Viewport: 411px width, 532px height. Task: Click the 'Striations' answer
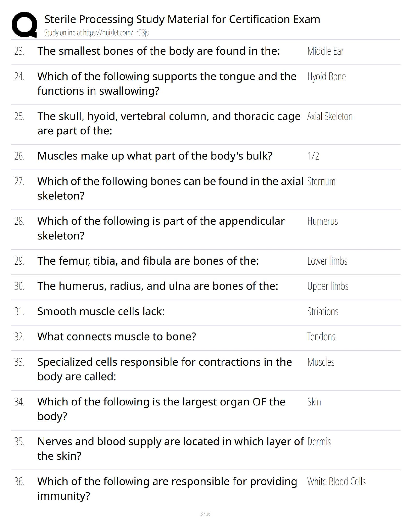pos(323,312)
